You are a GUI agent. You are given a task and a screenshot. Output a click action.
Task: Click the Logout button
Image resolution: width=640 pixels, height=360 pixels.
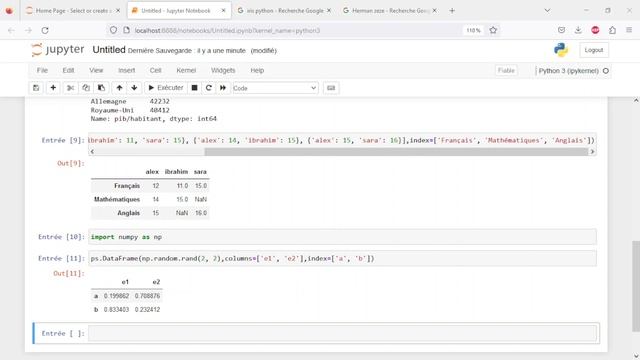[593, 50]
